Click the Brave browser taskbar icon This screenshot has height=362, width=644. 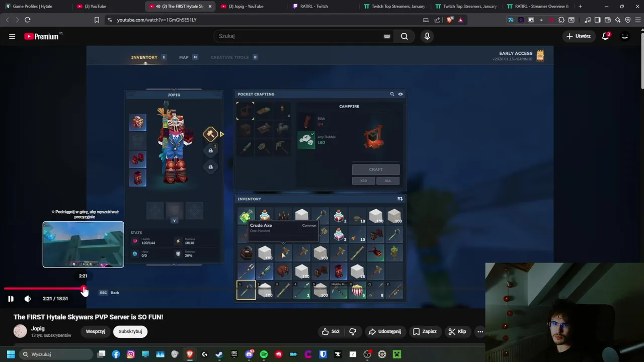pyautogui.click(x=190, y=354)
